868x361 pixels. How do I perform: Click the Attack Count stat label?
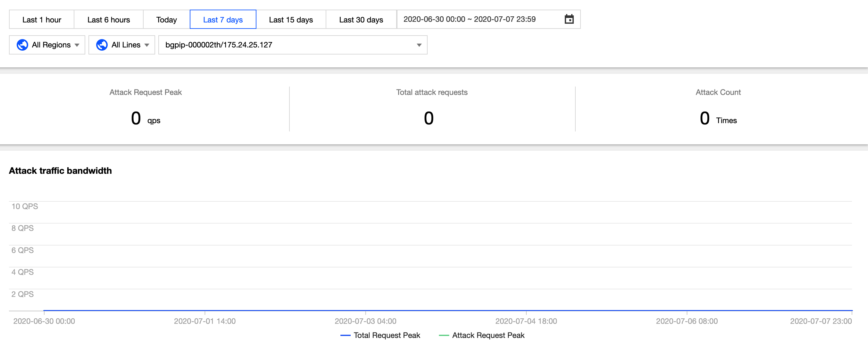coord(718,92)
